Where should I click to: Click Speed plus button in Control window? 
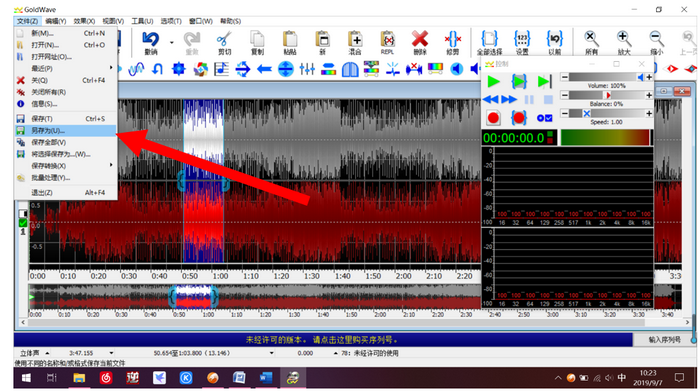649,114
